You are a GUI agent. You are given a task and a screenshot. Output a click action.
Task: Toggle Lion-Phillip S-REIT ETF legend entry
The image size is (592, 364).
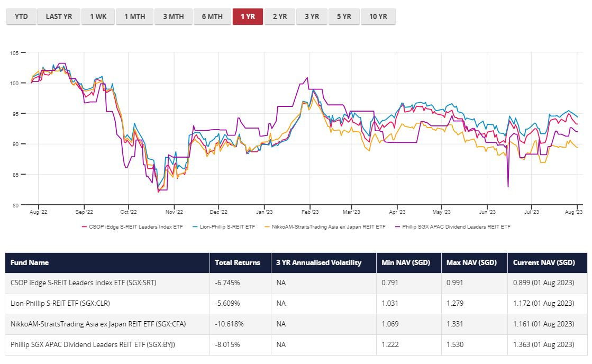pos(224,227)
